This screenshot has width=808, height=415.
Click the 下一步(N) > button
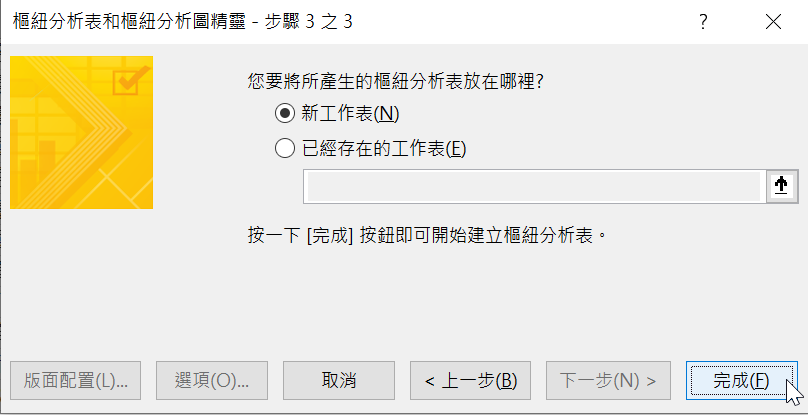point(608,380)
